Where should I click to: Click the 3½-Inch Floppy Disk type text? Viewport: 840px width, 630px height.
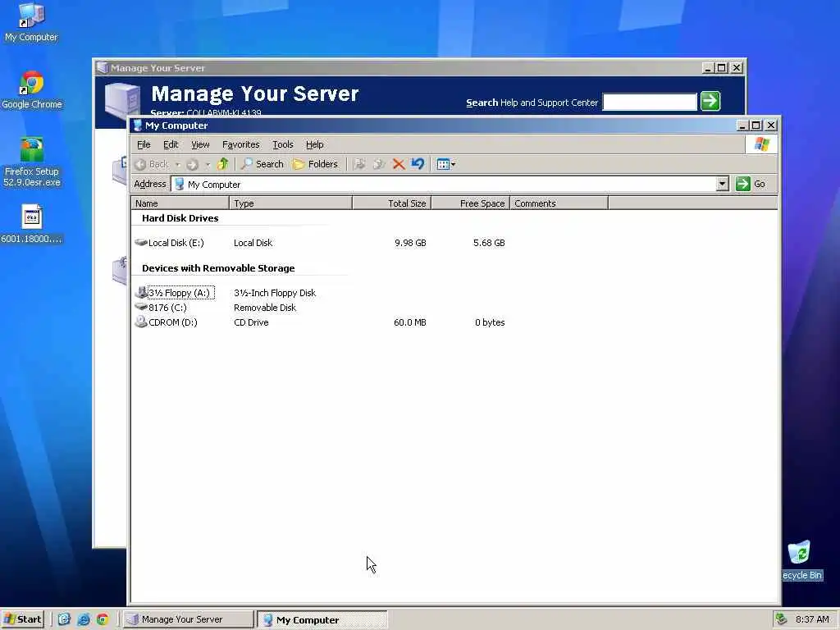tap(275, 293)
